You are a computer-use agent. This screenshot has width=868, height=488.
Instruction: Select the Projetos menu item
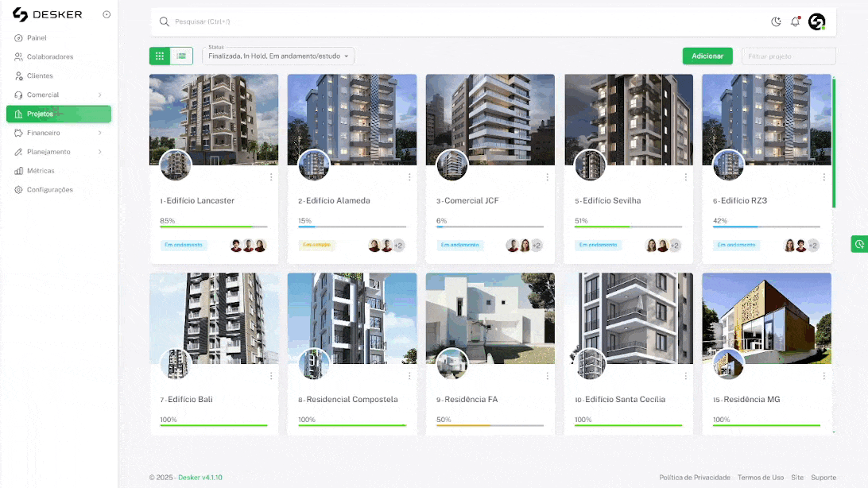59,114
